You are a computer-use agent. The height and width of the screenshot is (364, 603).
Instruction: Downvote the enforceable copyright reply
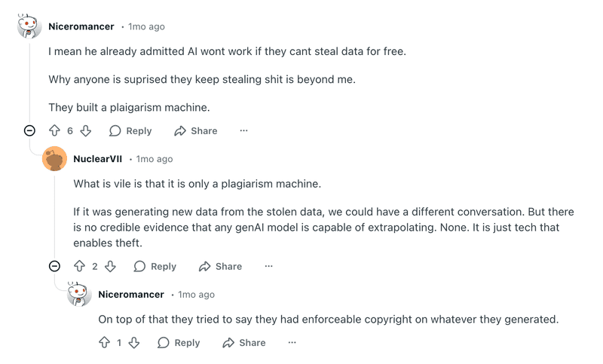coord(134,342)
